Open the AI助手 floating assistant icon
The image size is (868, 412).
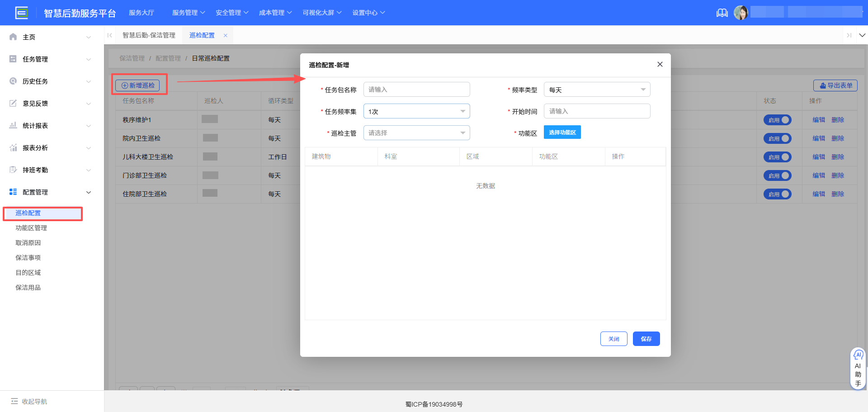[x=858, y=355]
